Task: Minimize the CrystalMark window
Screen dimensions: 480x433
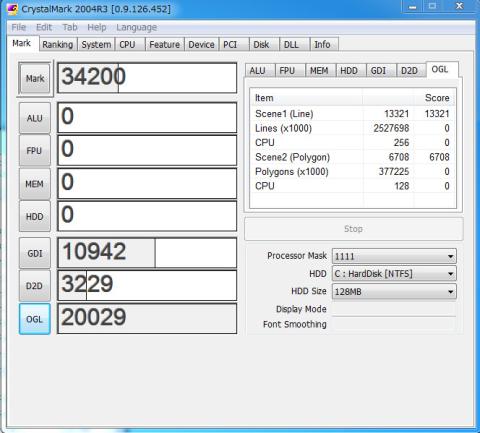Action: [412, 7]
